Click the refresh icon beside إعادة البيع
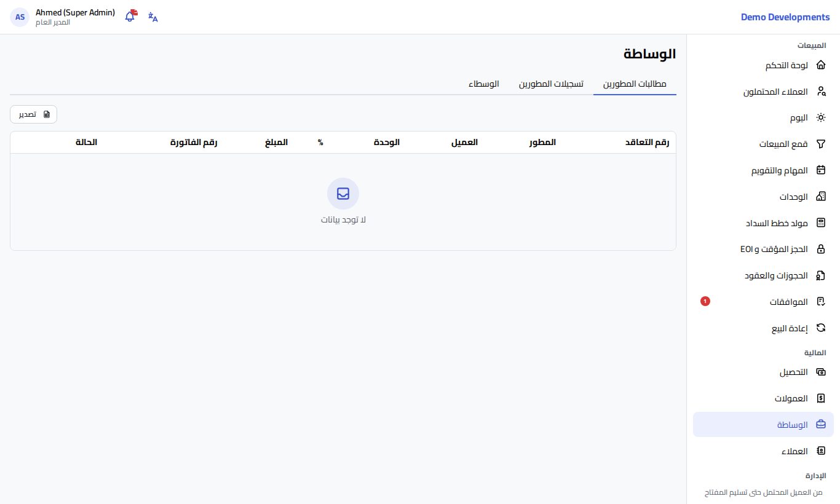 tap(820, 328)
